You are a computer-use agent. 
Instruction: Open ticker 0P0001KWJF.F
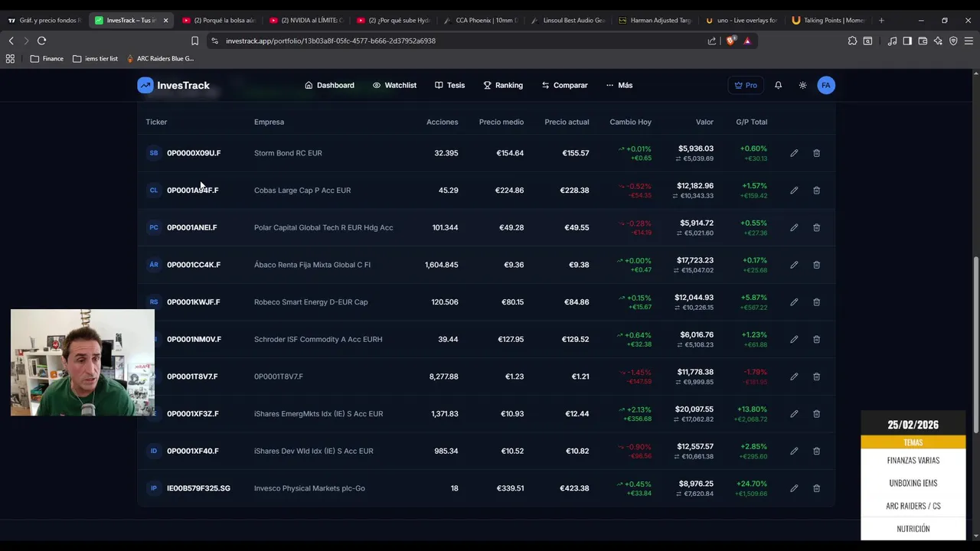(194, 302)
